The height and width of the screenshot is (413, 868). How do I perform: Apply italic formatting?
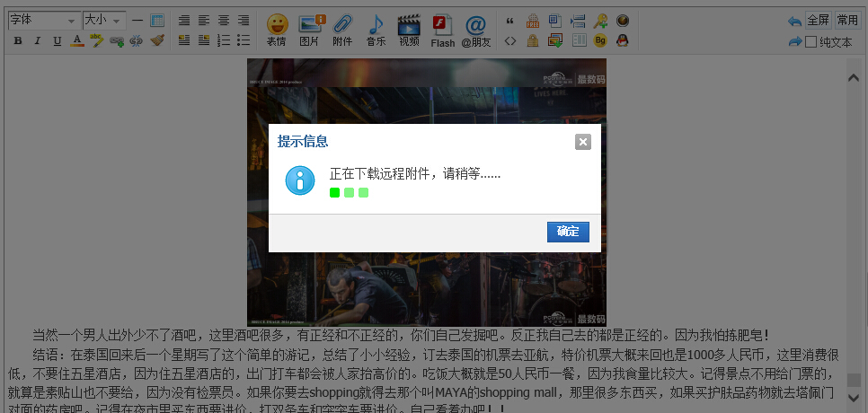(x=38, y=40)
